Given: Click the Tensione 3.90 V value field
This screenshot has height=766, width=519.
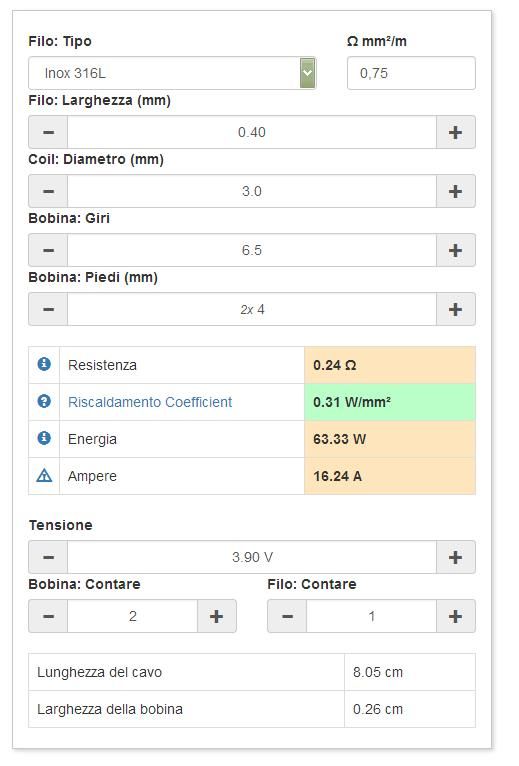Looking at the screenshot, I should [x=252, y=557].
